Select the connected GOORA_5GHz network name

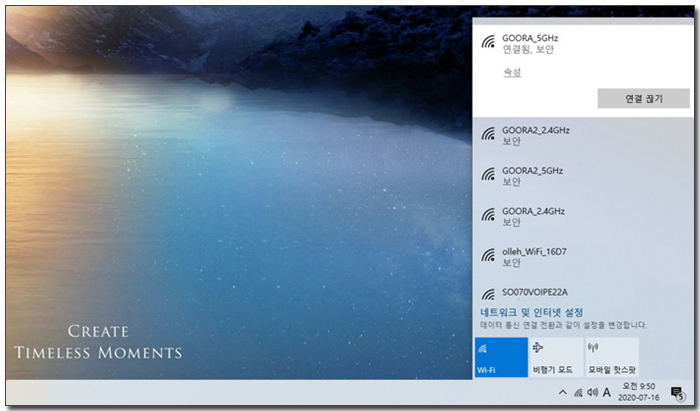tap(530, 38)
